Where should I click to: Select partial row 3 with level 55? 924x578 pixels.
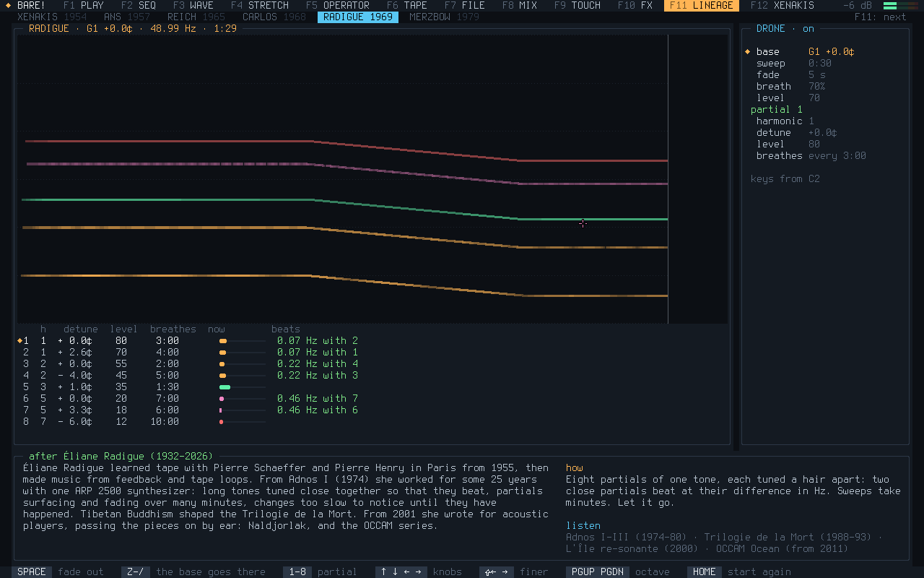(191, 363)
